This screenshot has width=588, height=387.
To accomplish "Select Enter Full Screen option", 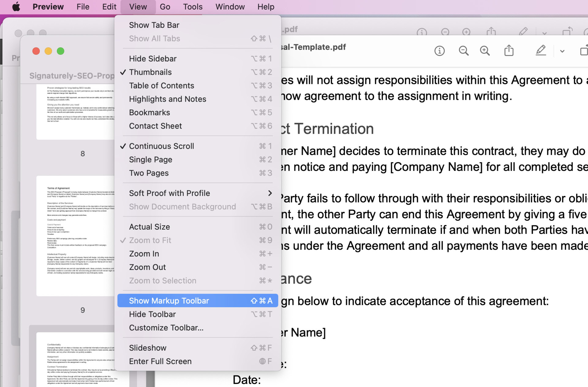I will [161, 361].
